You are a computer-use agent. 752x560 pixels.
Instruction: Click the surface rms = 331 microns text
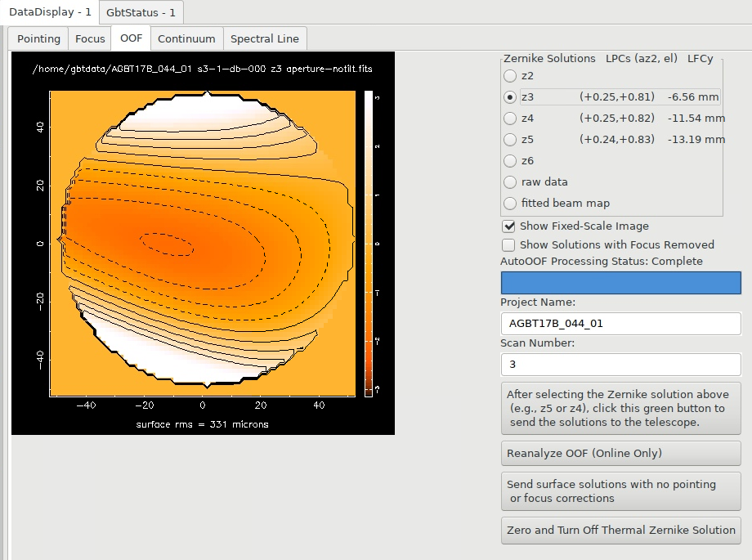pos(203,424)
